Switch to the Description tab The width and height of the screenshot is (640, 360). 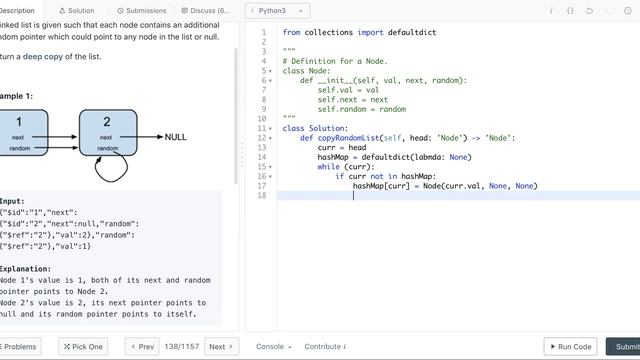pyautogui.click(x=17, y=11)
